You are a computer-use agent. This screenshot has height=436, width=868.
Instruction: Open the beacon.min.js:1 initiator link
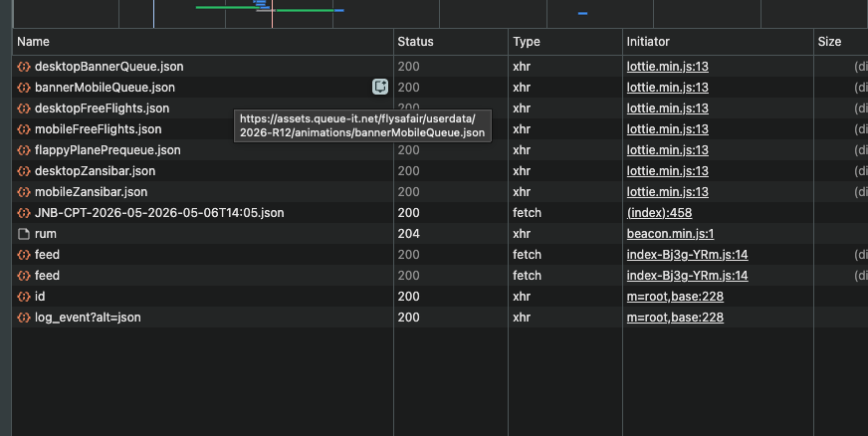(670, 234)
